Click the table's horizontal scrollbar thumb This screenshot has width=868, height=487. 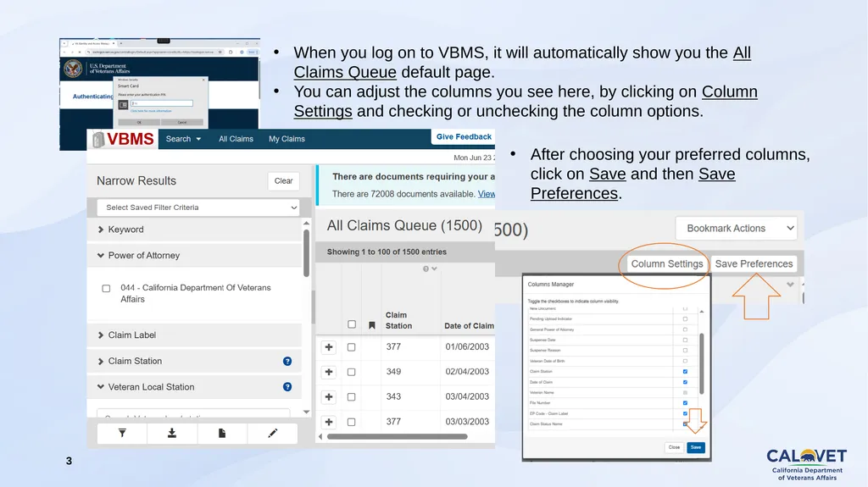[x=397, y=437]
